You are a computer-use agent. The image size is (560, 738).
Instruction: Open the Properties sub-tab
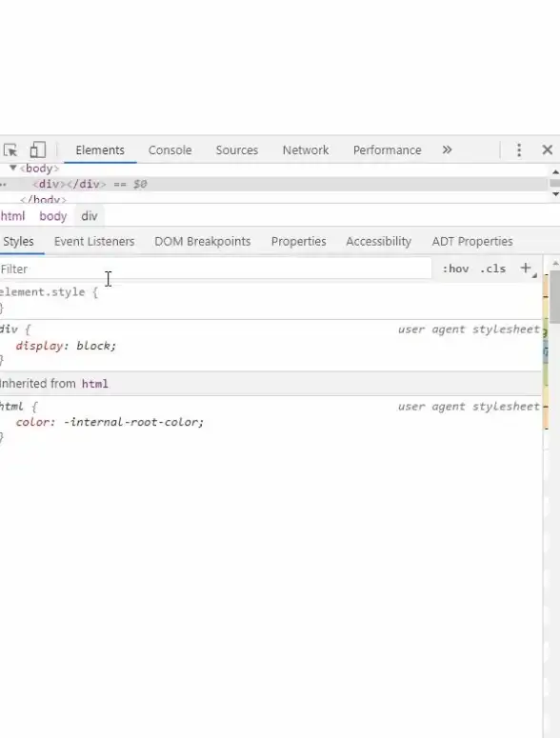(x=298, y=242)
